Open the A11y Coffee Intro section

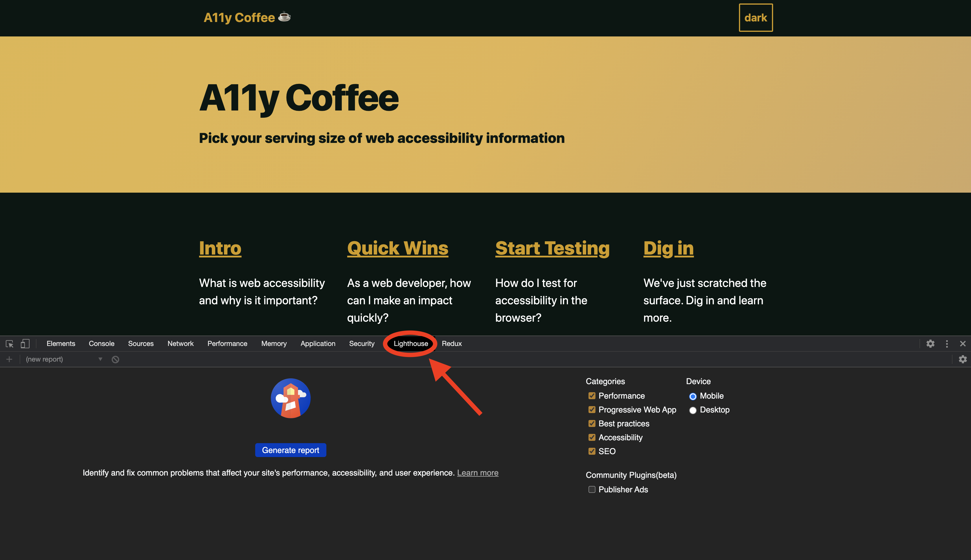pyautogui.click(x=220, y=247)
